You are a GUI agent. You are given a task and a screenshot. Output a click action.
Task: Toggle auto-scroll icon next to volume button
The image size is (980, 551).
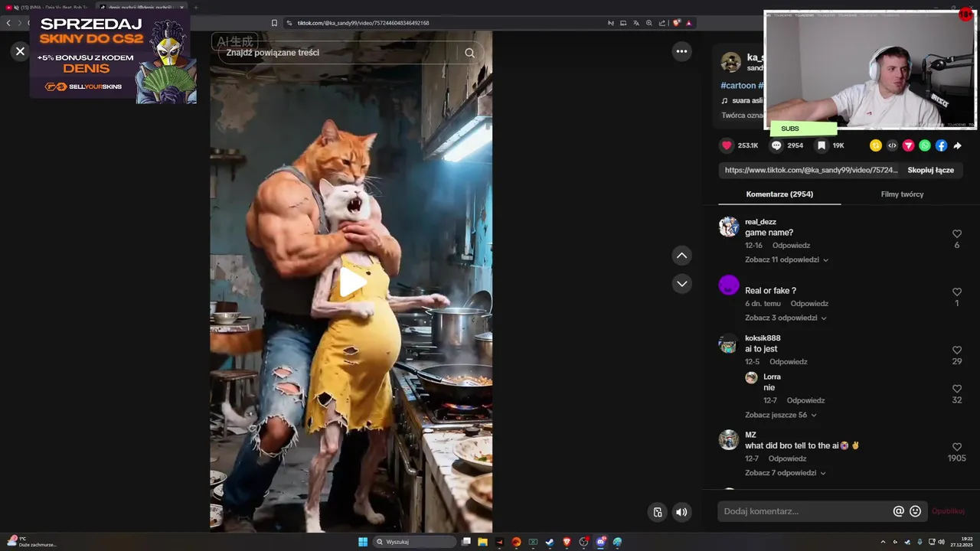point(657,512)
